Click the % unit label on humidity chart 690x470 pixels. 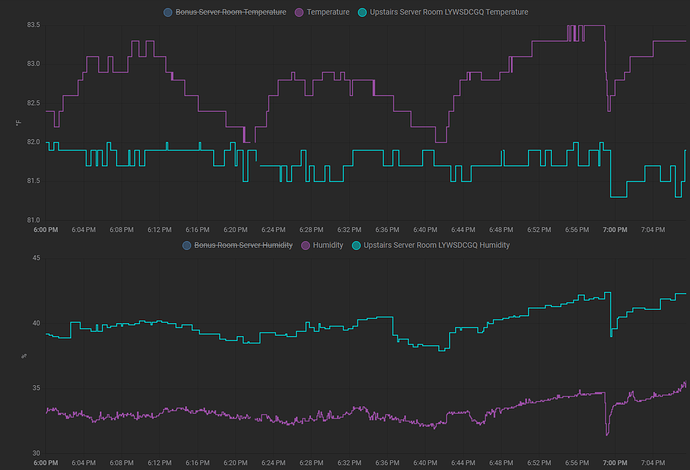pos(24,356)
